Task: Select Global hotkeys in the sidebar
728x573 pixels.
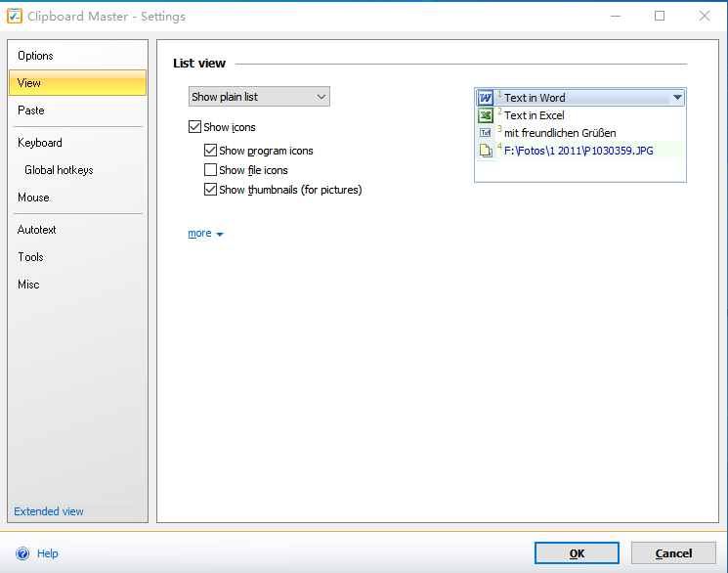Action: (x=59, y=170)
